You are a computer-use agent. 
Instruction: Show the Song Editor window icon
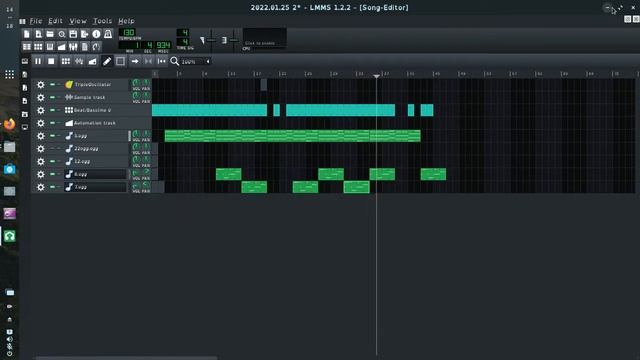(x=27, y=47)
